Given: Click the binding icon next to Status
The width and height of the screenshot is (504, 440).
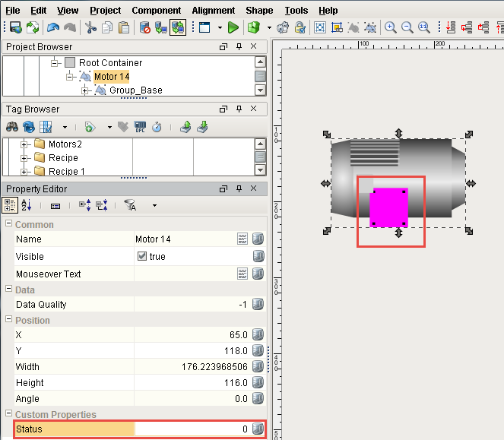Looking at the screenshot, I should click(x=258, y=429).
